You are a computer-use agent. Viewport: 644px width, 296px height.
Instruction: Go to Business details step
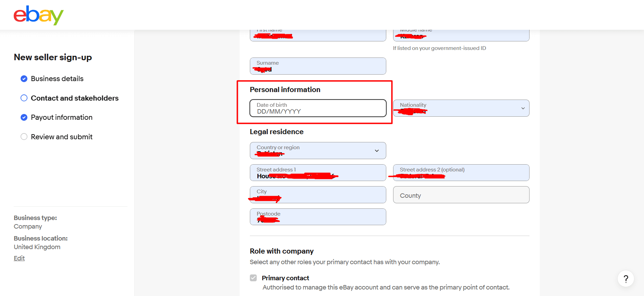57,79
